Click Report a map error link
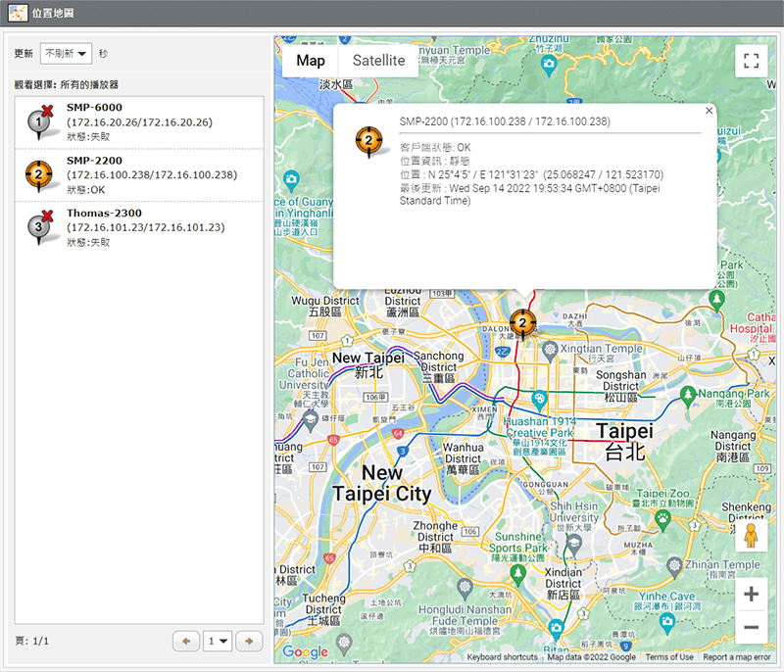This screenshot has height=672, width=784. click(737, 657)
